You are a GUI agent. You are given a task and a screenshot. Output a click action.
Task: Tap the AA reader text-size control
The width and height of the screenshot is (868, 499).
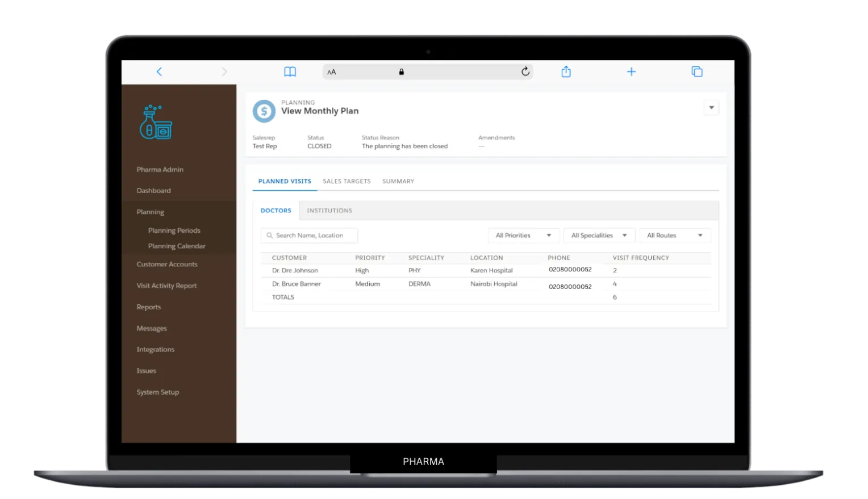332,72
